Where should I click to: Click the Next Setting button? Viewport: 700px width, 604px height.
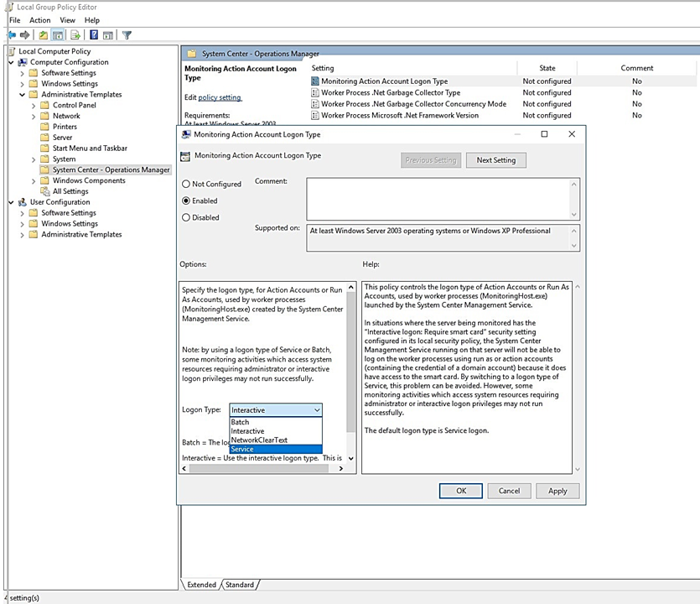tap(495, 159)
